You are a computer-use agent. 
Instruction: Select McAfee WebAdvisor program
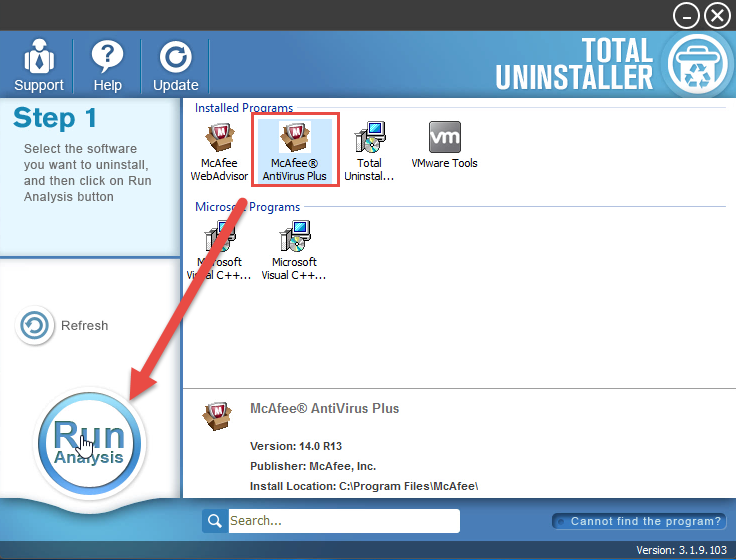[219, 151]
